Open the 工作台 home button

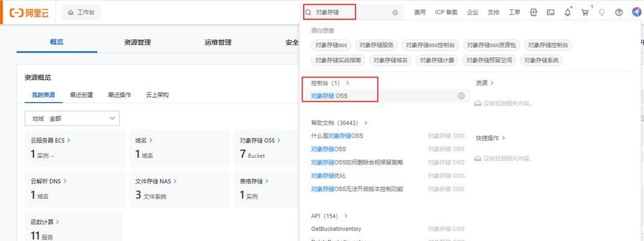tap(81, 12)
